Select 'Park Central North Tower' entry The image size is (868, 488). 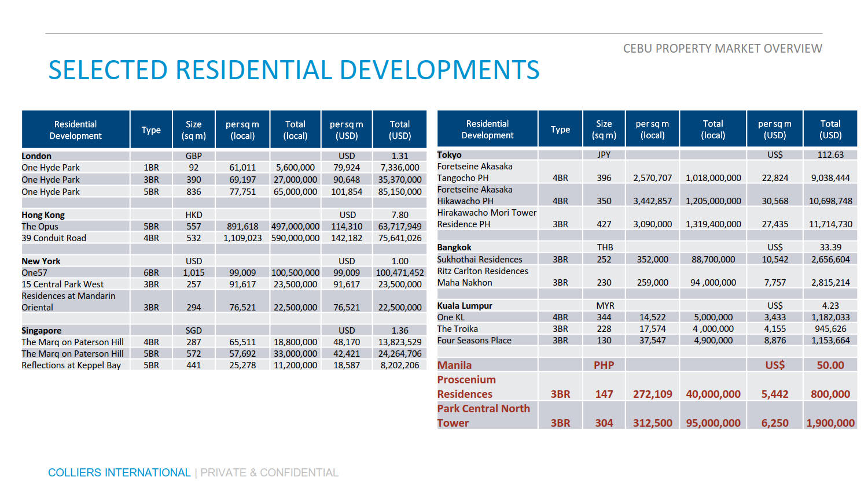click(x=483, y=416)
